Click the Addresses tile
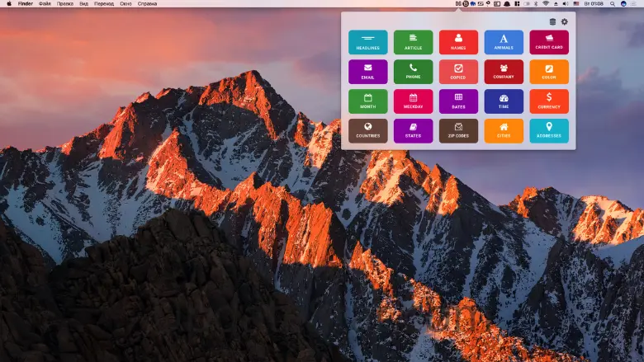The height and width of the screenshot is (362, 644). [x=549, y=131]
